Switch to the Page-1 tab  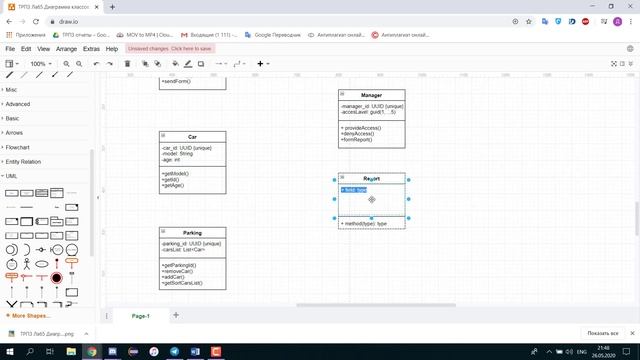[x=141, y=316]
